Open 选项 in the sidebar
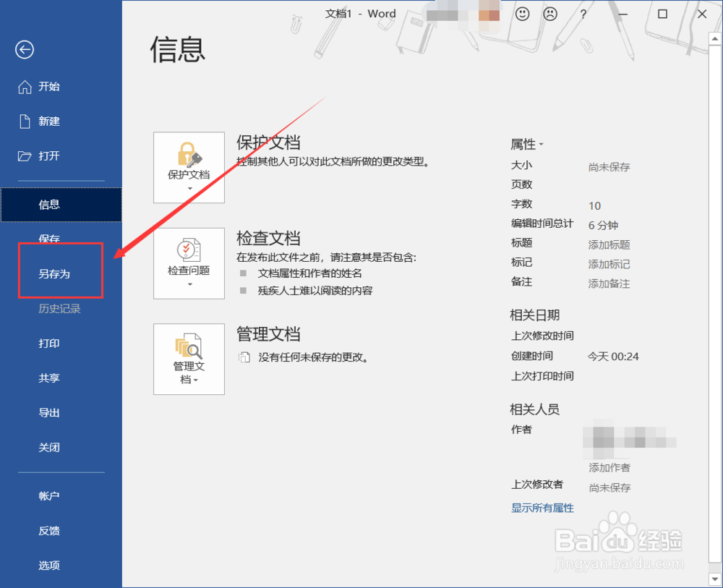723x588 pixels. click(49, 566)
